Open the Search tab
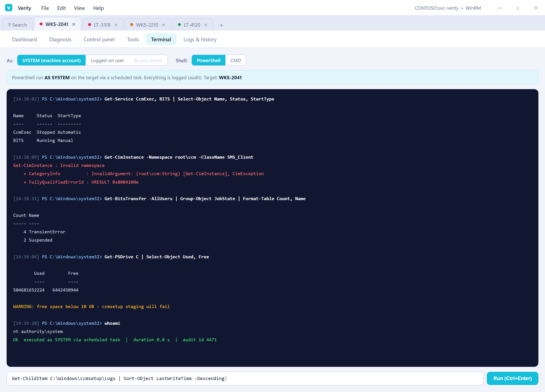The height and width of the screenshot is (392, 545). click(18, 25)
